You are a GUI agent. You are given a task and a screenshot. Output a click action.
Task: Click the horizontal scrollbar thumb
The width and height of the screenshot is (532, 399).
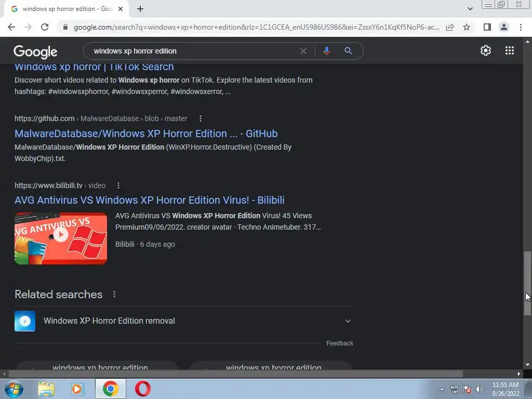(x=236, y=374)
